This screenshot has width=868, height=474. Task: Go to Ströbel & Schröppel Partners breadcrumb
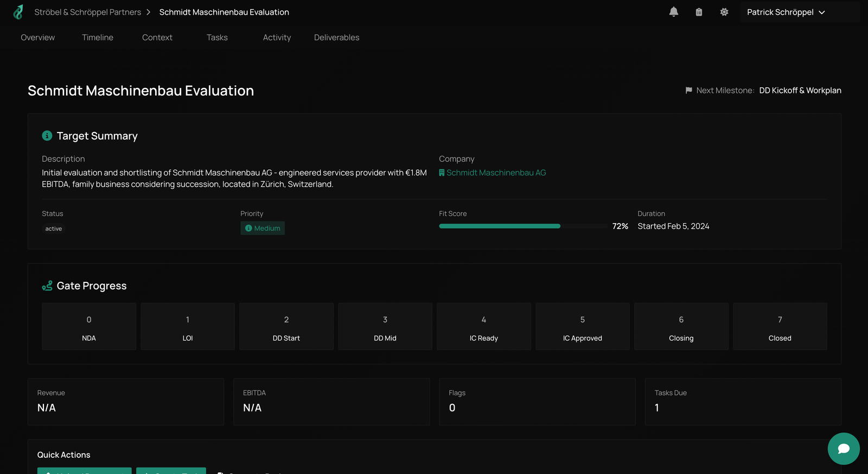click(x=87, y=12)
